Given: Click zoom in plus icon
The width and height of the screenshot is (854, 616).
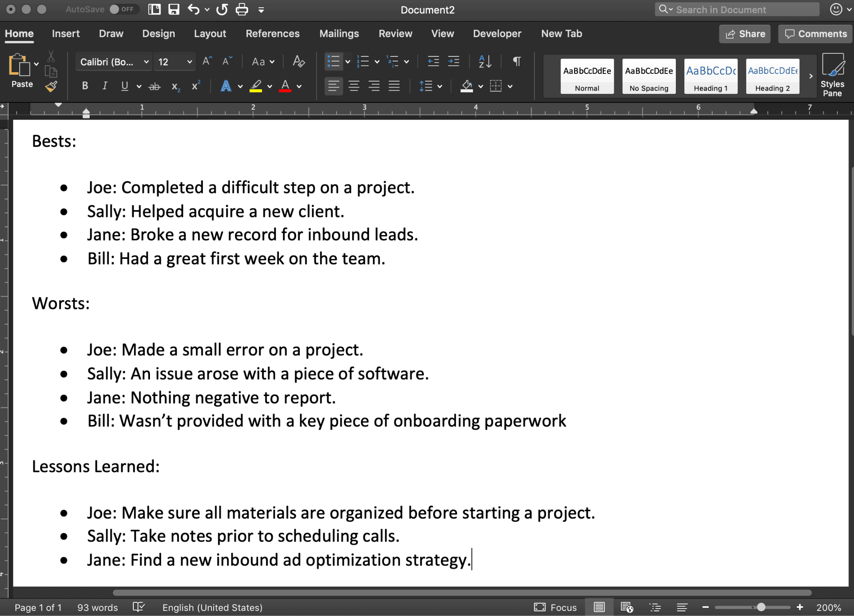Looking at the screenshot, I should click(x=800, y=607).
